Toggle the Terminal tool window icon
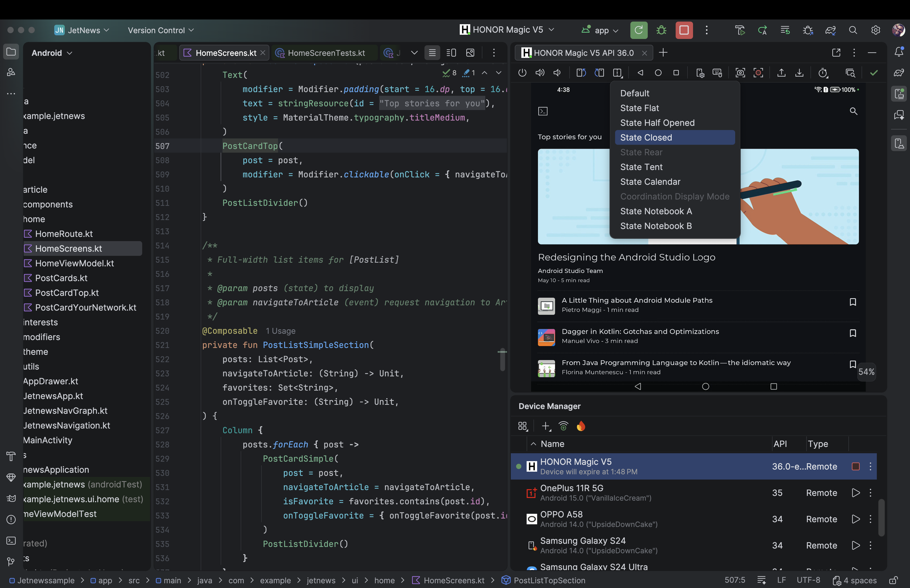 point(11,541)
